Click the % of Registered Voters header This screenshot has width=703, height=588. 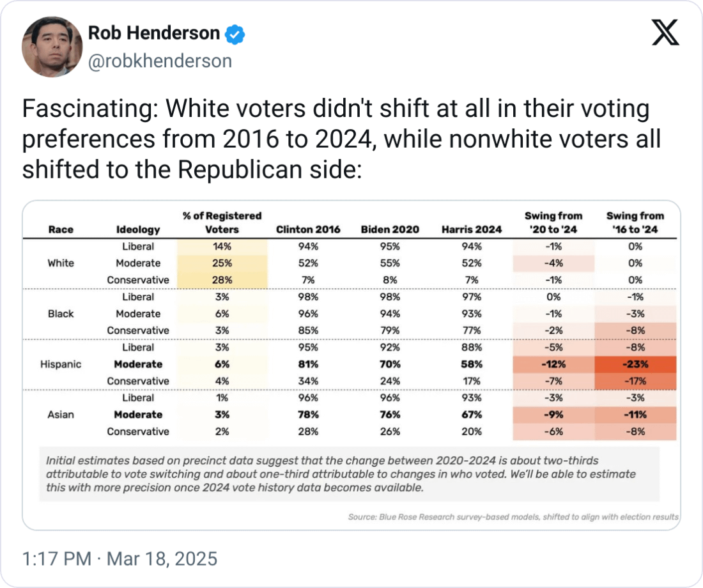pos(222,222)
